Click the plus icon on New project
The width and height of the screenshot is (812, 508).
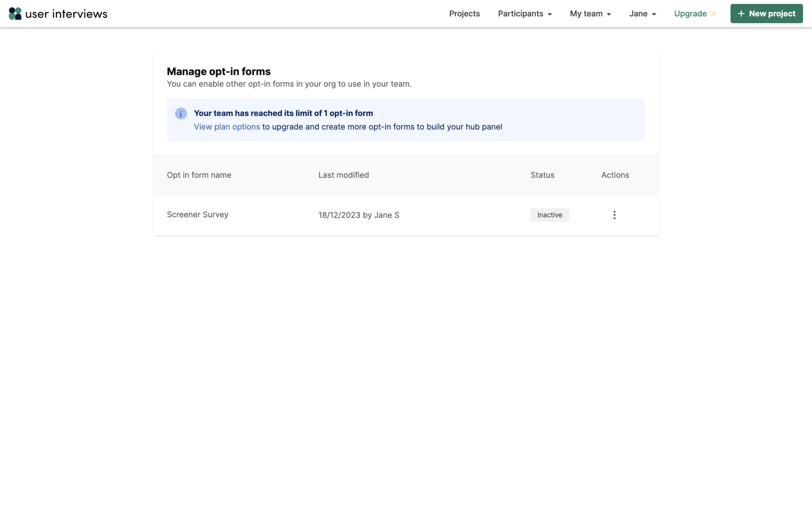click(741, 14)
